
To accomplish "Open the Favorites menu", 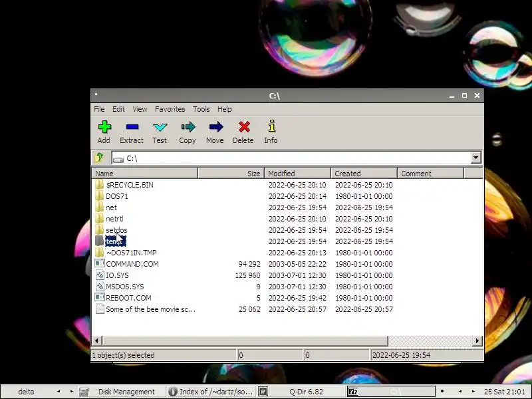I will click(170, 109).
